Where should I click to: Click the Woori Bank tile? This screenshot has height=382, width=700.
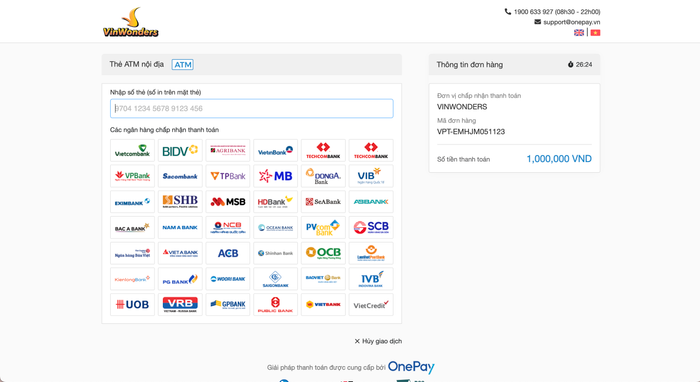pyautogui.click(x=228, y=279)
